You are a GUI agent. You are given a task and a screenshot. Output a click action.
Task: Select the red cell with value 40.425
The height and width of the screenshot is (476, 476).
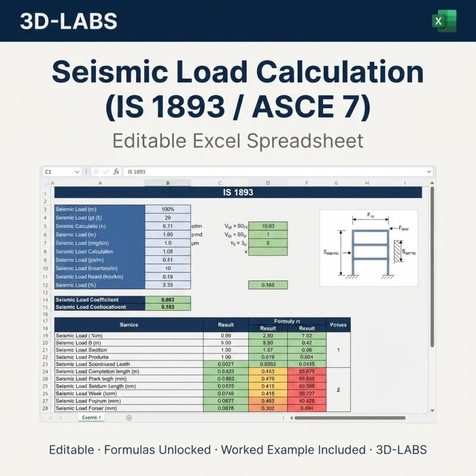pyautogui.click(x=306, y=401)
